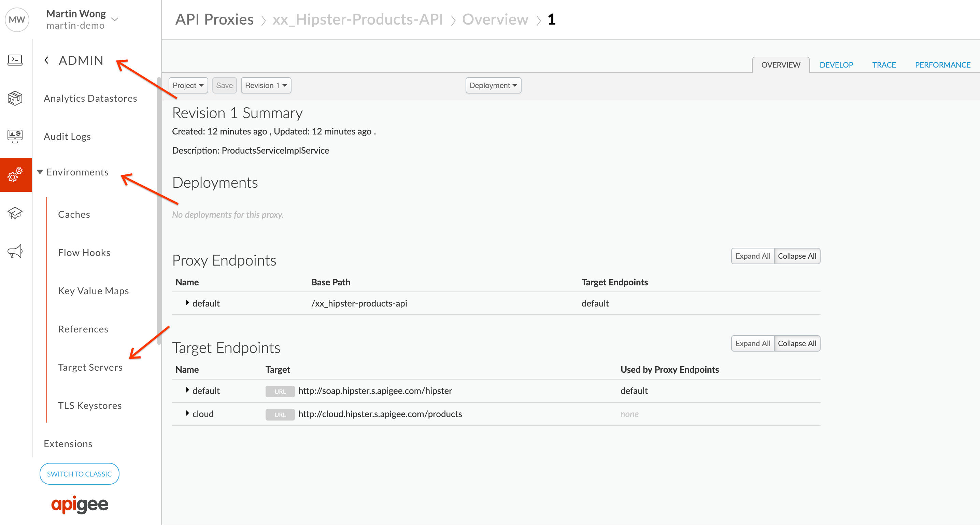Click the soap.hipster target URL text
This screenshot has height=526, width=980.
click(375, 390)
